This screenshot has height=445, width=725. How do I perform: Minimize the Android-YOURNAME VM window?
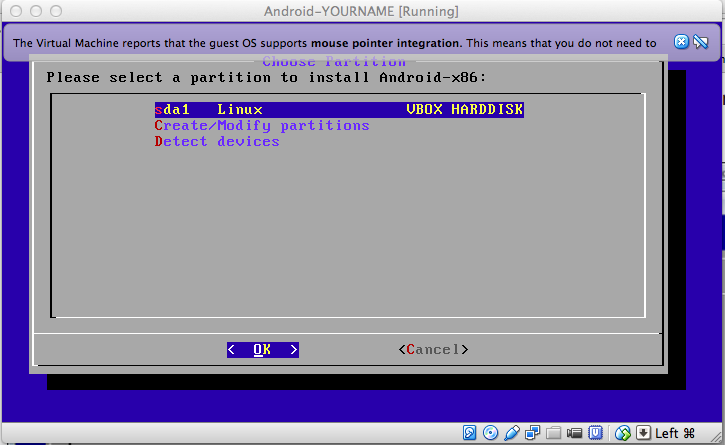(x=36, y=11)
